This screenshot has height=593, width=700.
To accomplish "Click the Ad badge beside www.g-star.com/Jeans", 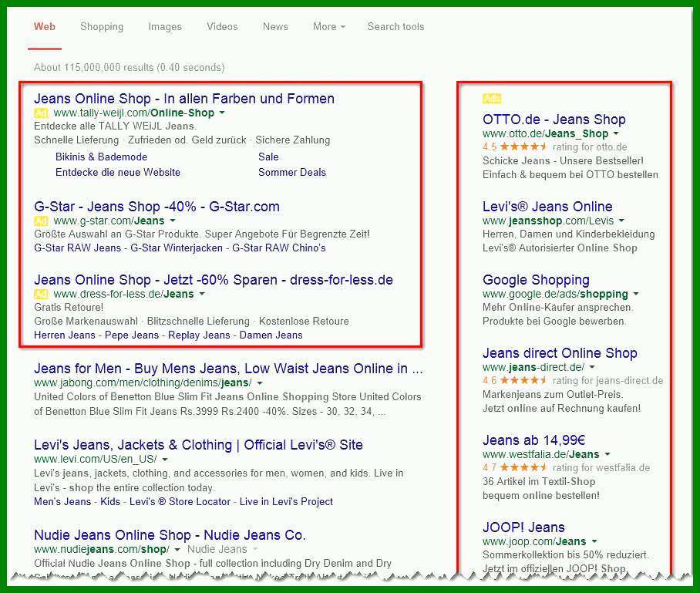I will point(41,221).
